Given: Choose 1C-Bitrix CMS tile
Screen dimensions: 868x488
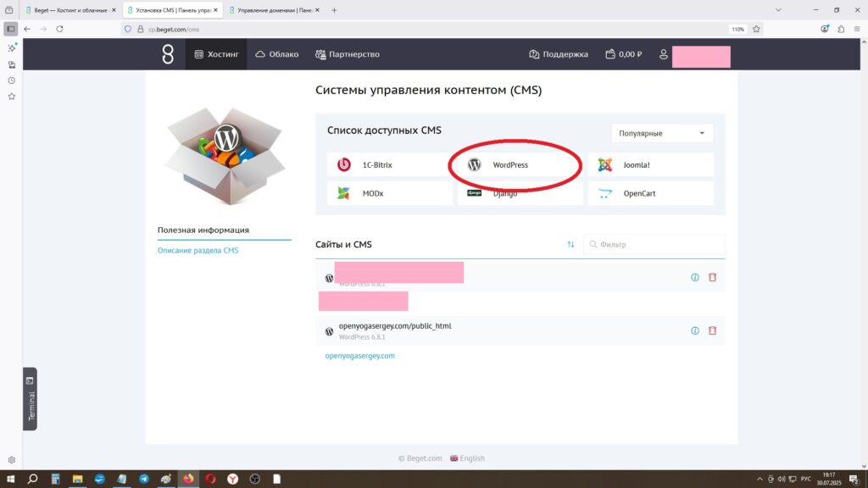Looking at the screenshot, I should [x=390, y=165].
